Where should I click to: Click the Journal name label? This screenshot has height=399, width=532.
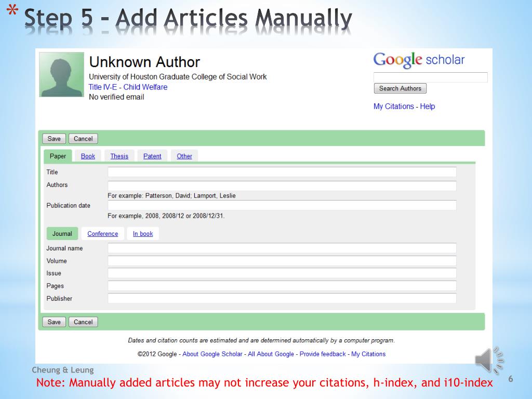pos(64,248)
